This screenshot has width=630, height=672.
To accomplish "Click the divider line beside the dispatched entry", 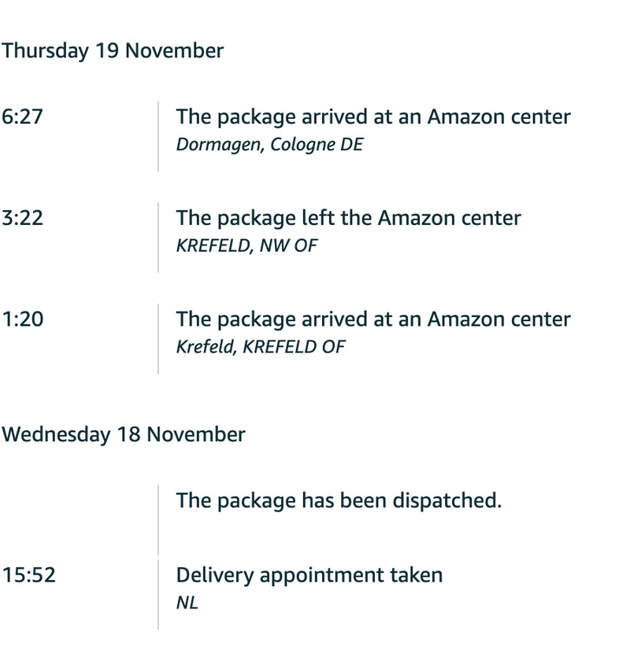I will (158, 519).
